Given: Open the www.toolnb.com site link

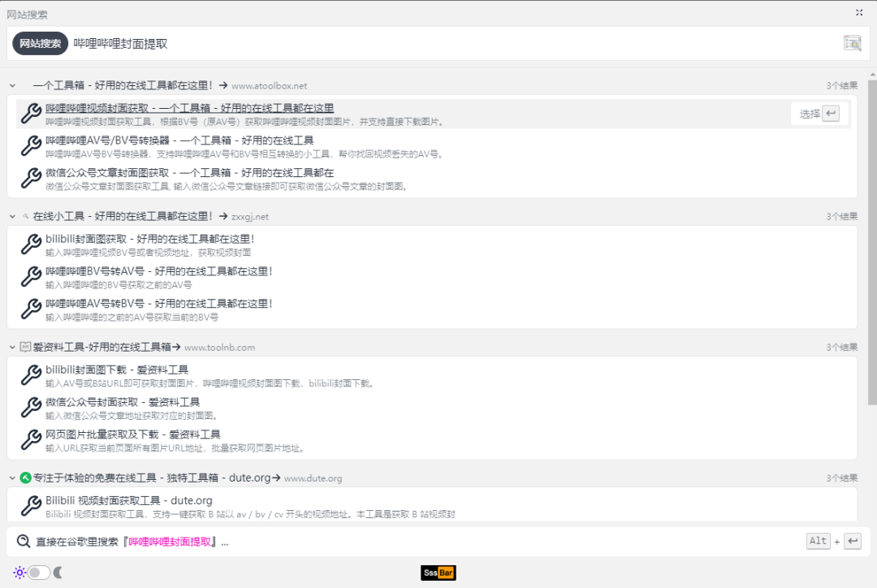Looking at the screenshot, I should 219,348.
